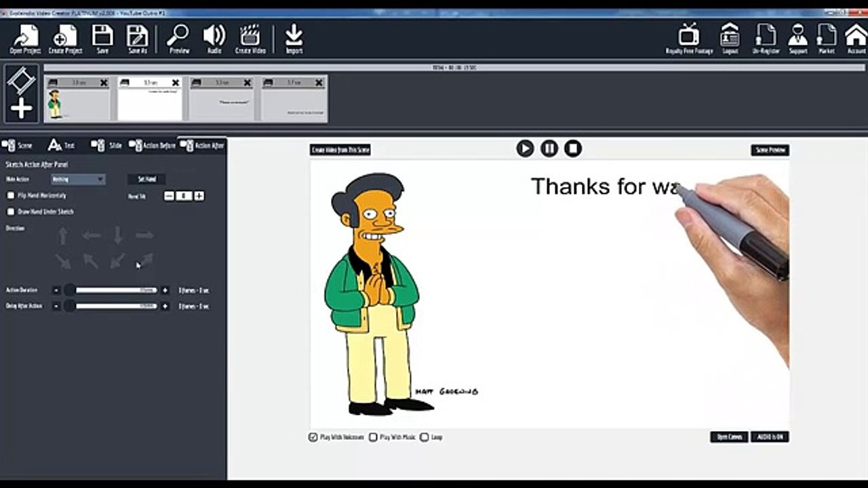Pick the up-left diagonal direction arrow
The image size is (868, 488).
pos(90,261)
